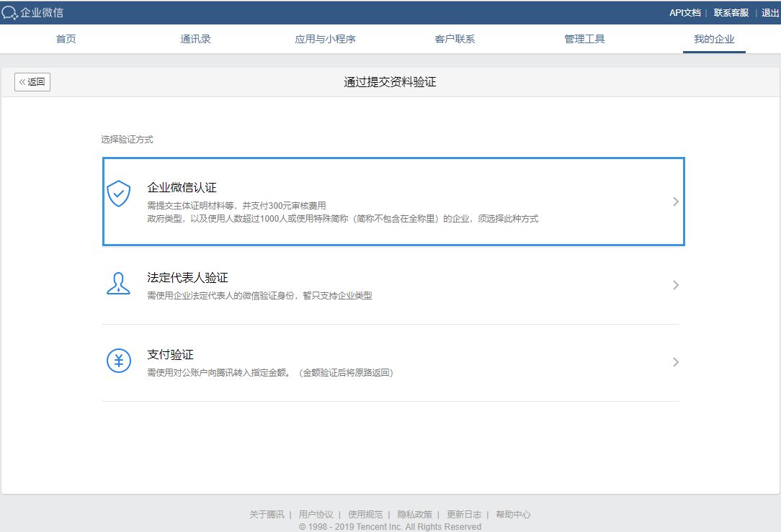Open the 管理工具 tab

pos(584,39)
